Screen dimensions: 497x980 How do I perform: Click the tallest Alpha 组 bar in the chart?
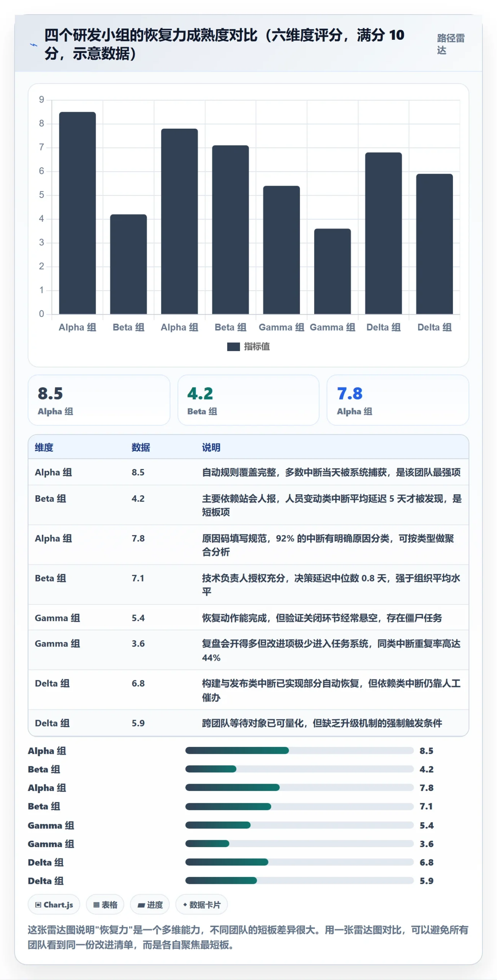[x=77, y=213]
